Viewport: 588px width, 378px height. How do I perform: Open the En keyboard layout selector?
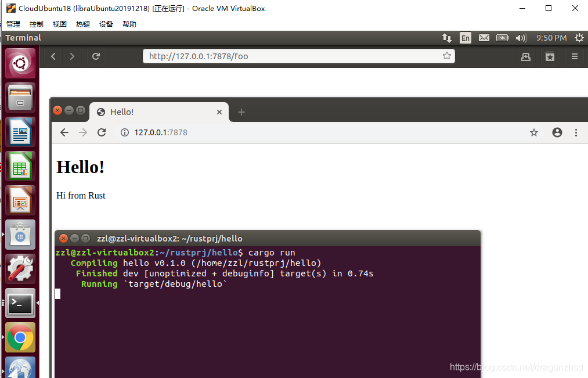click(x=465, y=37)
